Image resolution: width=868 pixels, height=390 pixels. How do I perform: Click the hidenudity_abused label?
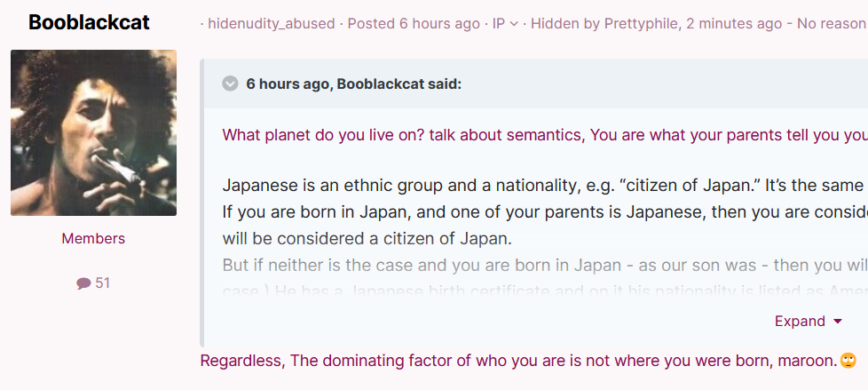tap(272, 24)
